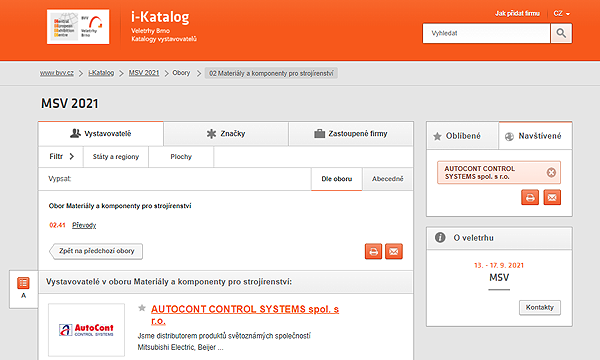Open the Státy a regiony filter
The width and height of the screenshot is (600, 360).
(x=116, y=156)
